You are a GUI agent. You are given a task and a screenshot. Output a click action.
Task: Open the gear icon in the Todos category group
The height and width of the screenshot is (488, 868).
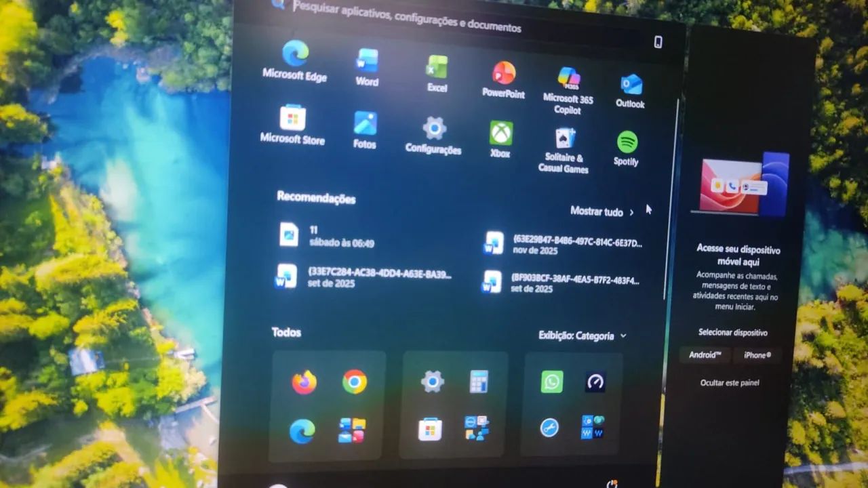(x=433, y=382)
